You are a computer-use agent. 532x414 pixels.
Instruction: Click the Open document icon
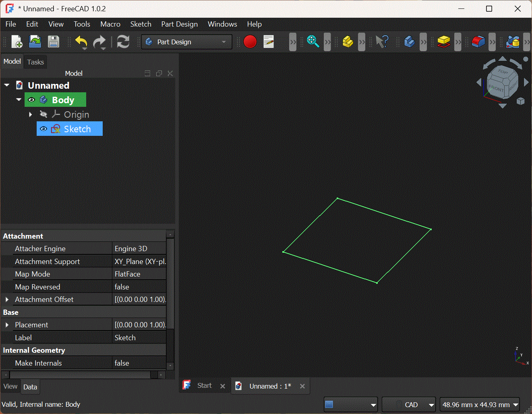[x=35, y=42]
